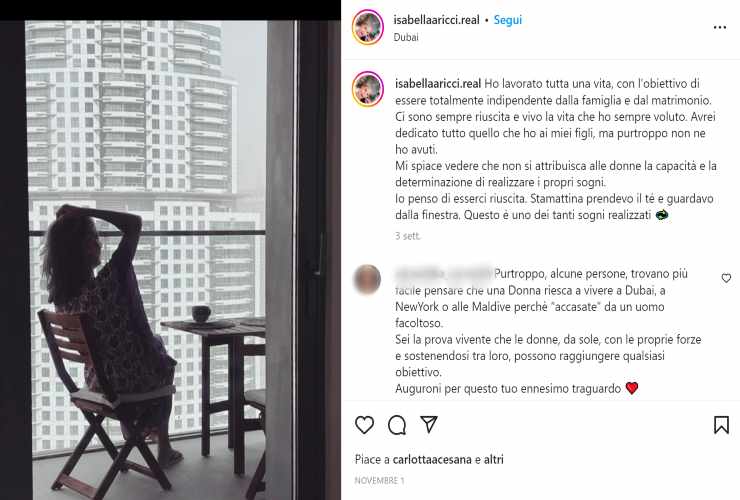Like the post with the heart icon
The width and height of the screenshot is (740, 500).
tap(364, 425)
